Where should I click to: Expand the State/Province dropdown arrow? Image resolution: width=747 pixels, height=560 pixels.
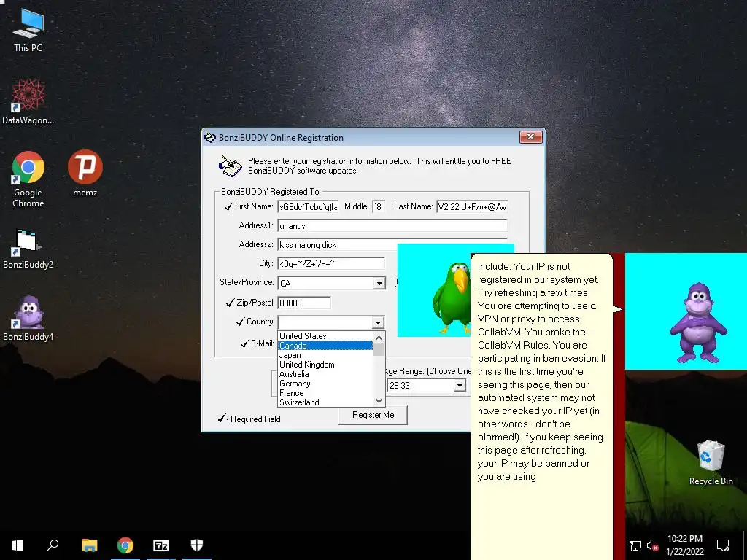pyautogui.click(x=379, y=284)
